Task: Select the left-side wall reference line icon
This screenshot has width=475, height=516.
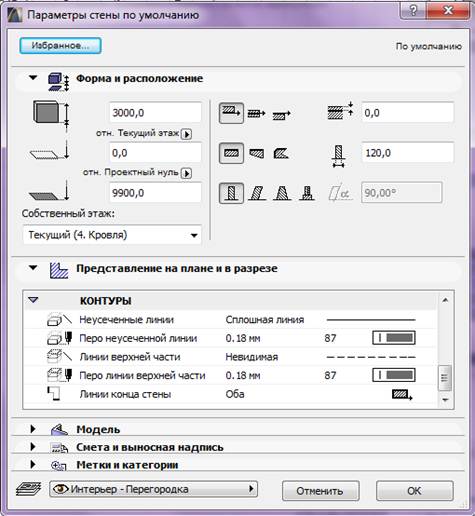Action: click(x=231, y=113)
